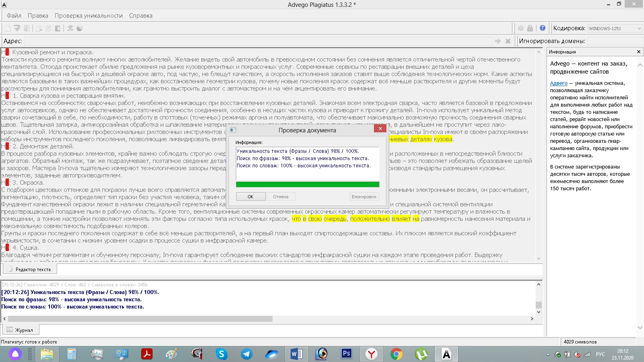Click the go arrow beside the address field
The width and height of the screenshot is (644, 362).
498,41
